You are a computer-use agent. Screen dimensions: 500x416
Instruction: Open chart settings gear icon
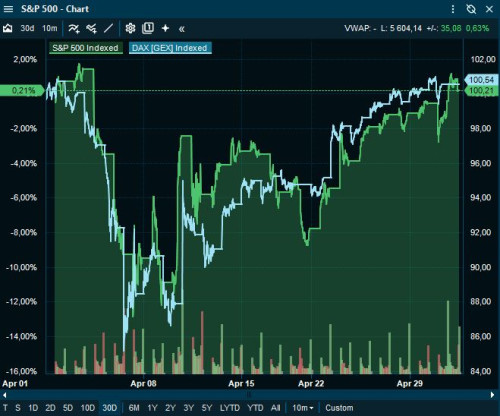coord(130,28)
